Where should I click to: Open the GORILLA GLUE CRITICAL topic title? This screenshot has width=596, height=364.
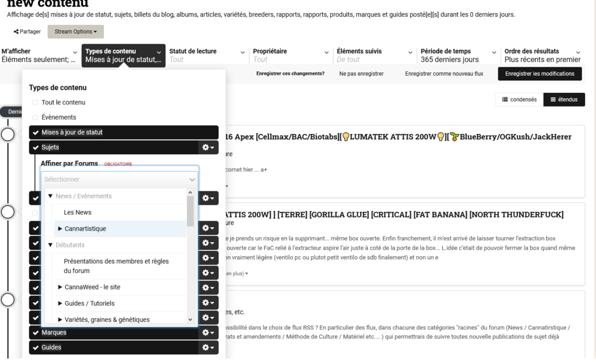click(x=395, y=214)
